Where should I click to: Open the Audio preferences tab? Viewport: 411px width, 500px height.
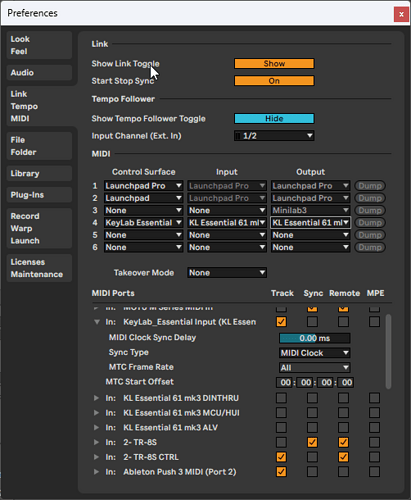coord(39,73)
